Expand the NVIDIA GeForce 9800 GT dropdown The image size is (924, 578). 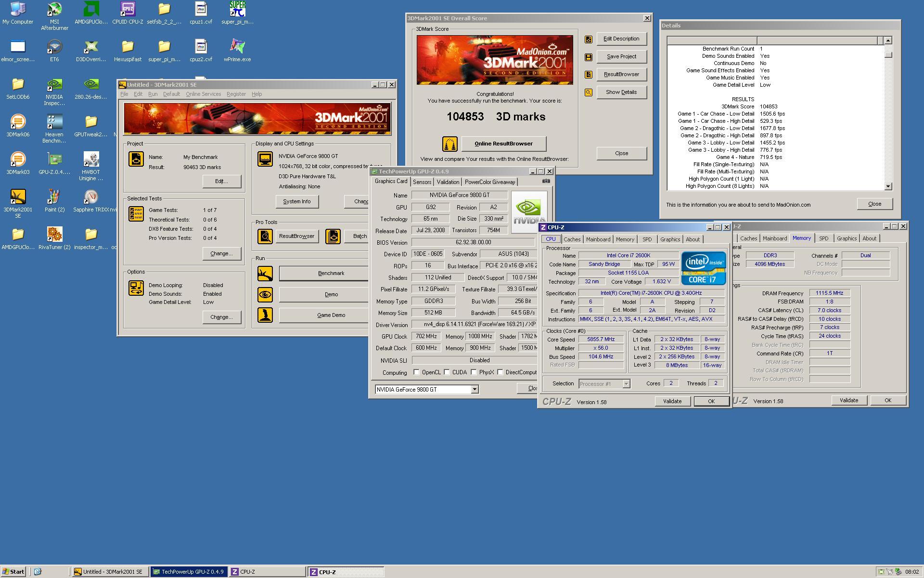coord(475,389)
